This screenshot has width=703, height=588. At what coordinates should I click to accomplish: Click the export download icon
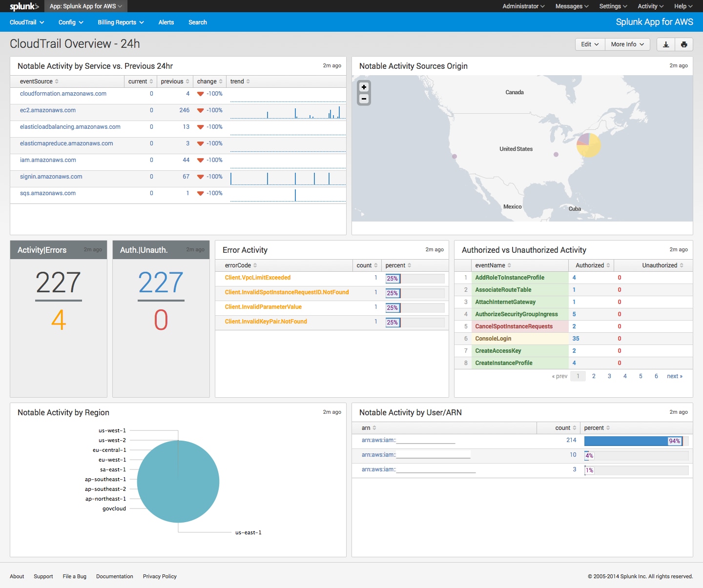pos(665,44)
